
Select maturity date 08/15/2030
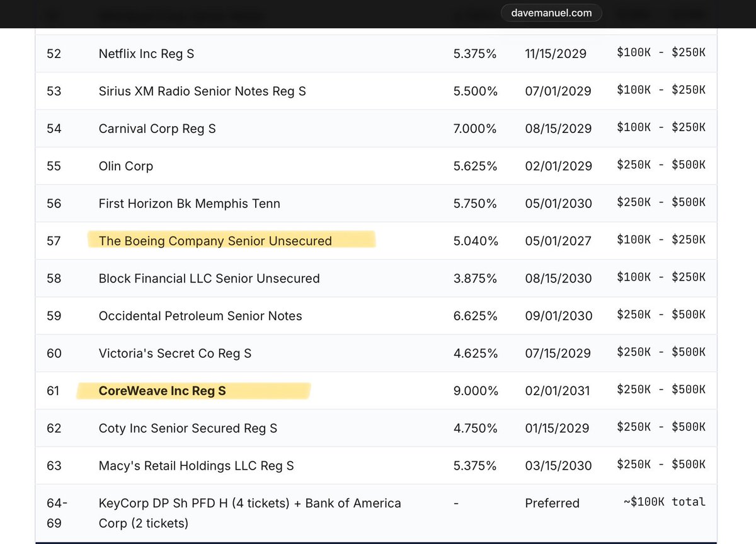pyautogui.click(x=558, y=279)
